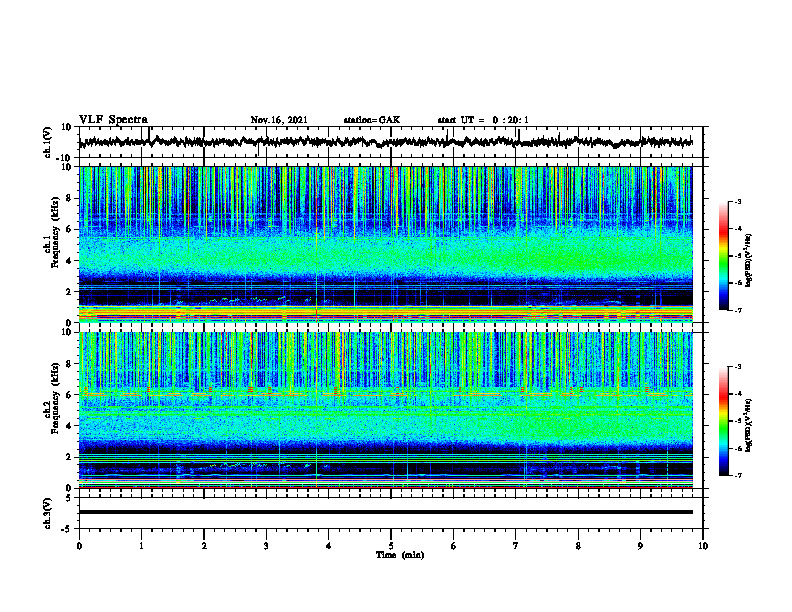Click the ch.2 color scale bar

(724, 421)
